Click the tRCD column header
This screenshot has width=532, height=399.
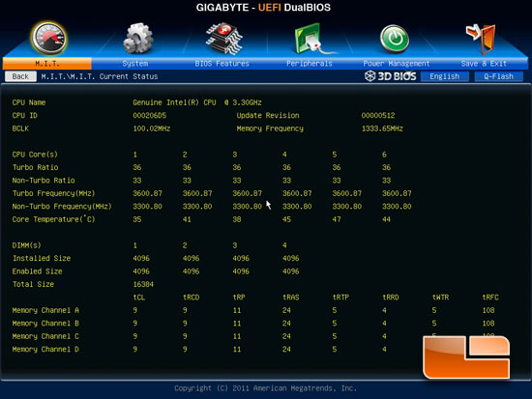tap(191, 298)
